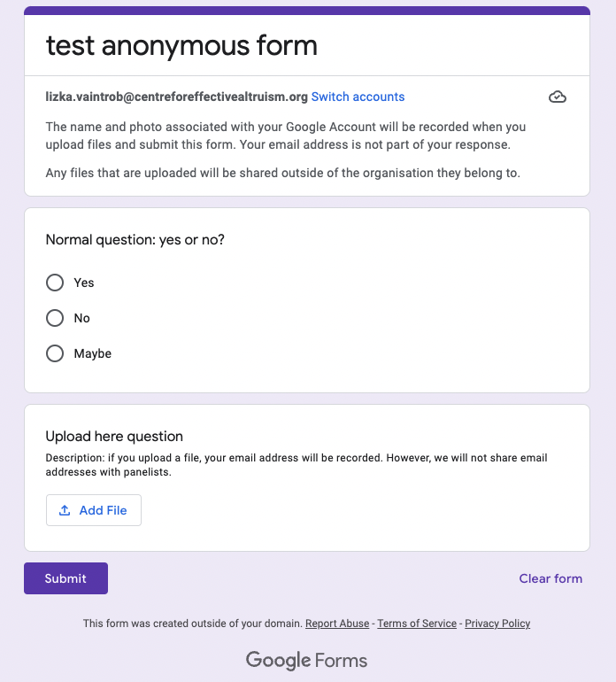Click the 'Upload here question' heading
The width and height of the screenshot is (616, 682).
(x=114, y=436)
